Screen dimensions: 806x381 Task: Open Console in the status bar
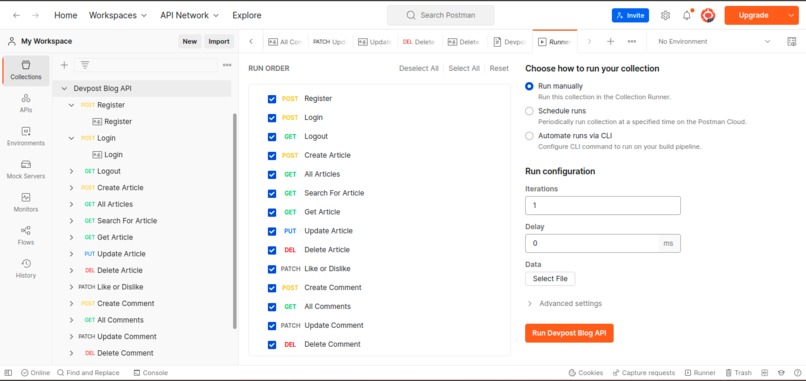click(151, 373)
